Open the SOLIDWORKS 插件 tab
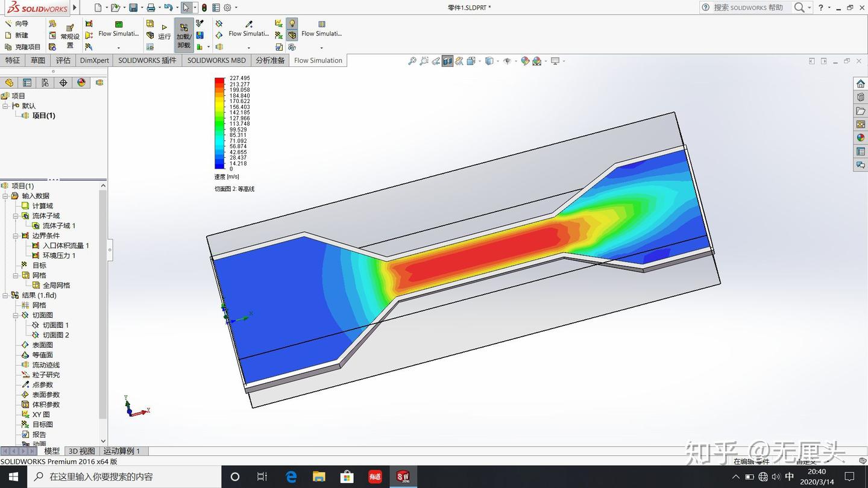Viewport: 868px width, 488px height. tap(147, 60)
